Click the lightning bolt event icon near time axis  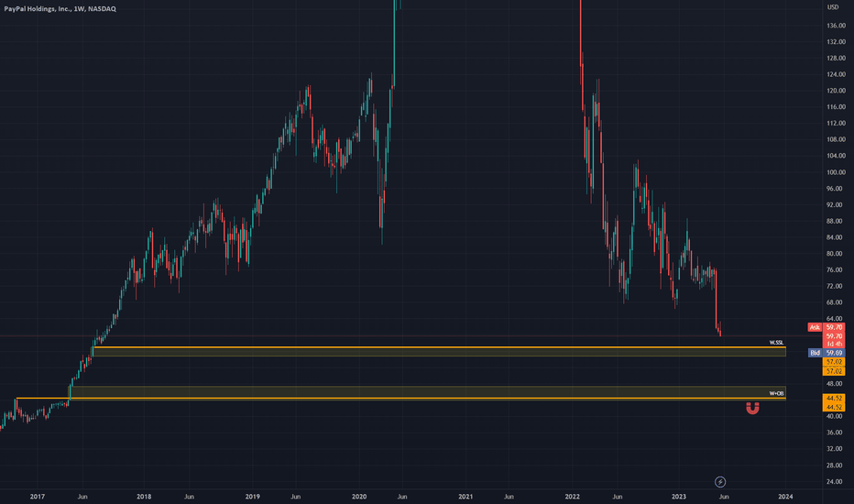pyautogui.click(x=720, y=482)
